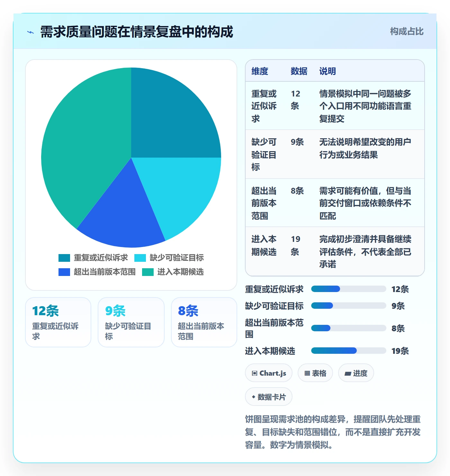Viewport: 450px width, 476px height.
Task: Click the 饼图呈现需求池 footer note
Action: coord(333,432)
